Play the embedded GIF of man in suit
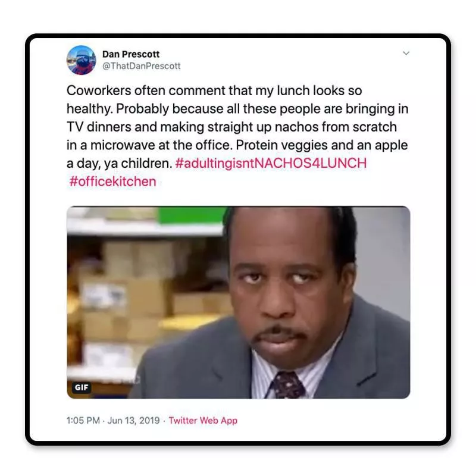The height and width of the screenshot is (476, 476). click(x=239, y=302)
